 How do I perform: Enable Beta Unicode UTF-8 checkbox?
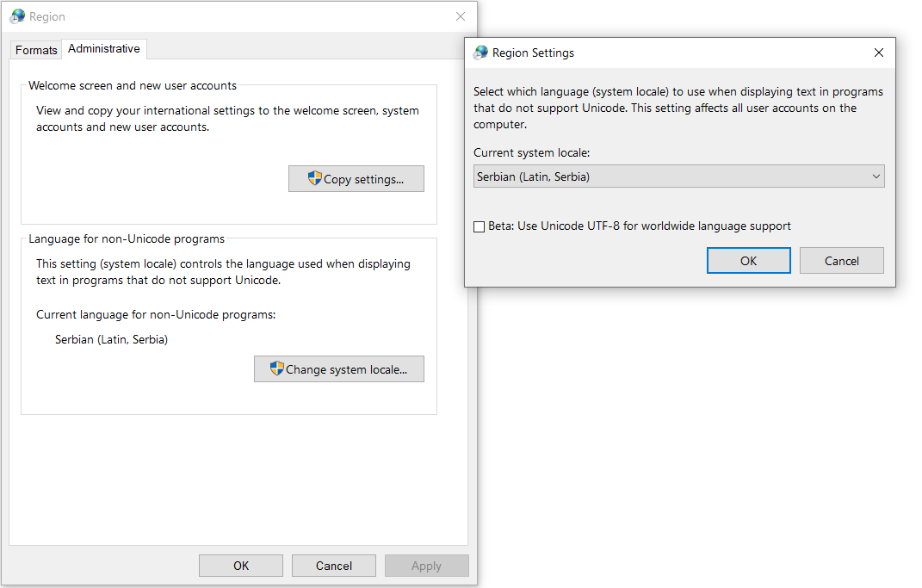(480, 226)
